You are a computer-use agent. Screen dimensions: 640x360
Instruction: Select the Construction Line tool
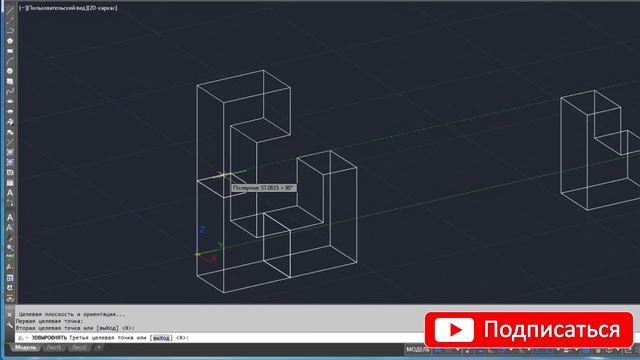(10, 21)
